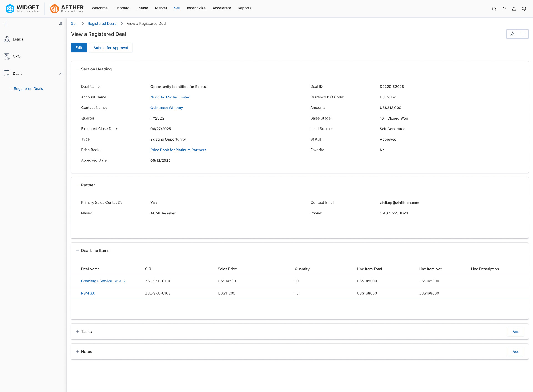Expand the page to fullscreen

pos(523,34)
